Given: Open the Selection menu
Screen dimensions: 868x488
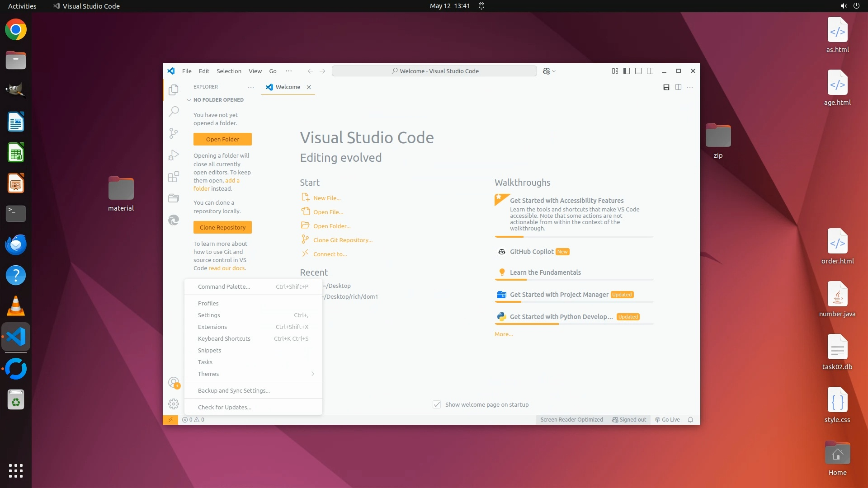Looking at the screenshot, I should [229, 71].
